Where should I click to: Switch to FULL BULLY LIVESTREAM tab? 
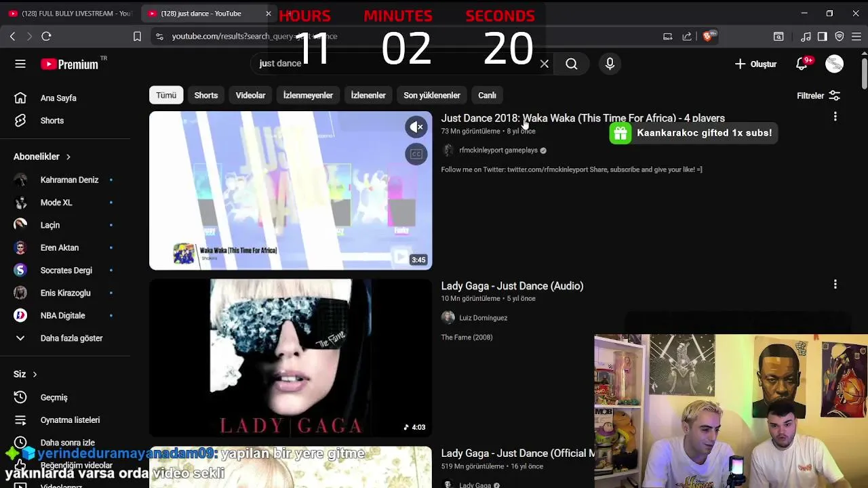point(70,14)
